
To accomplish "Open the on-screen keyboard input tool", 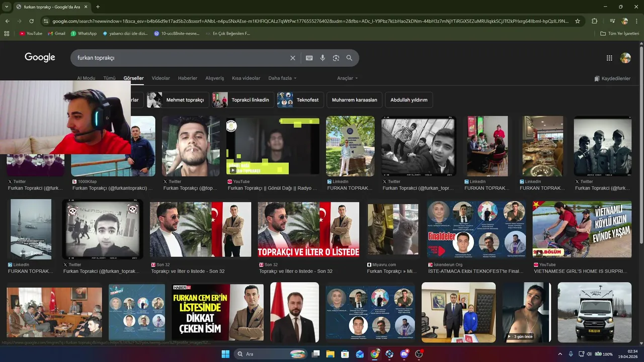I will pyautogui.click(x=309, y=58).
